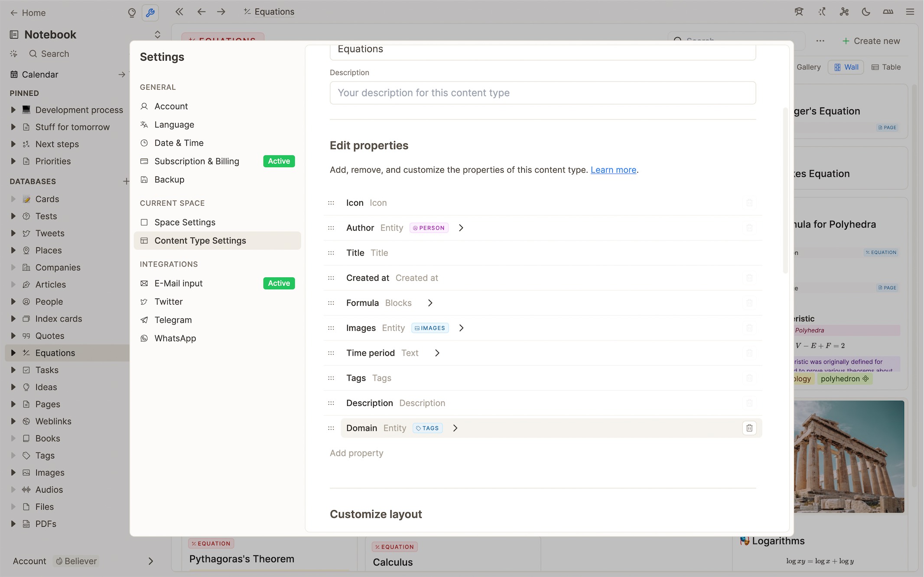Click the Description input field
Image resolution: width=924 pixels, height=577 pixels.
tap(543, 93)
